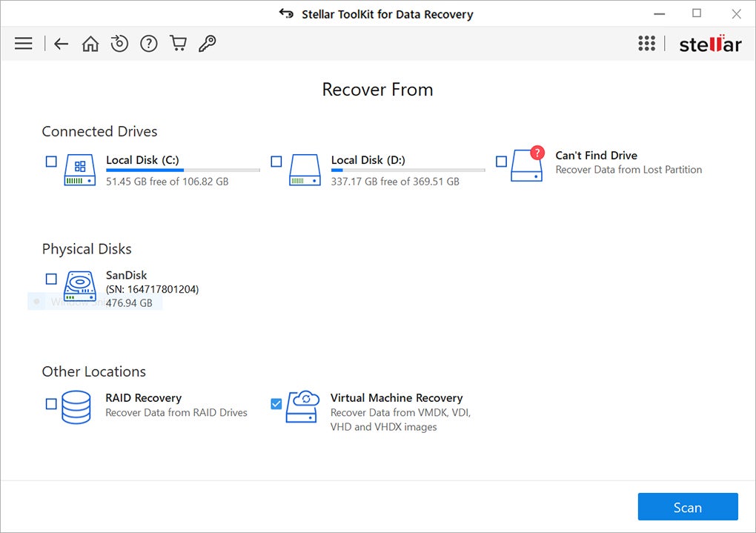Click the Stellar logo link
This screenshot has width=756, height=533.
709,43
